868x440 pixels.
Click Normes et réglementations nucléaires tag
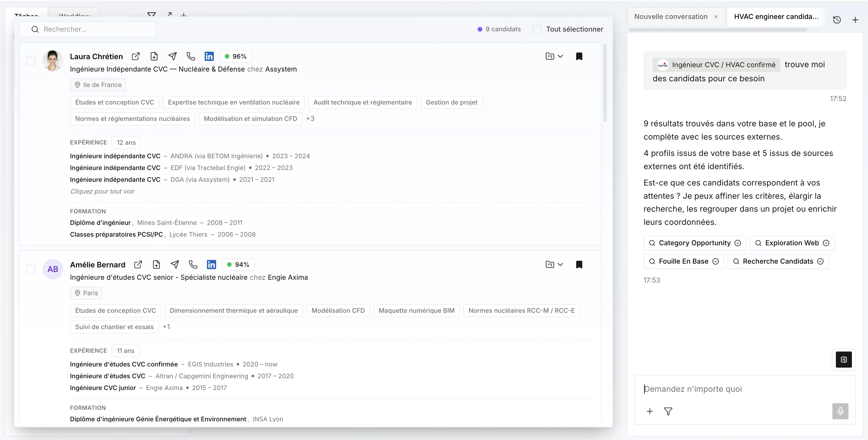(133, 119)
